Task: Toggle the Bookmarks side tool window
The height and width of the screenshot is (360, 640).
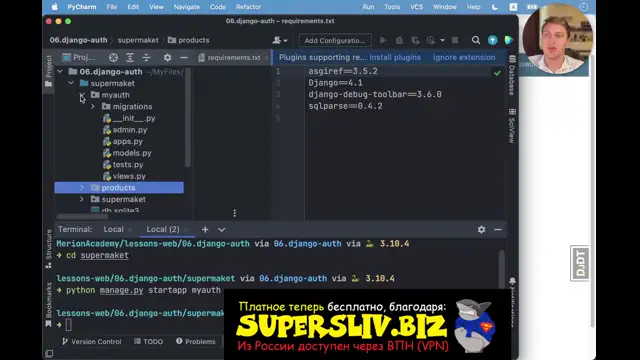Action: coord(49,304)
